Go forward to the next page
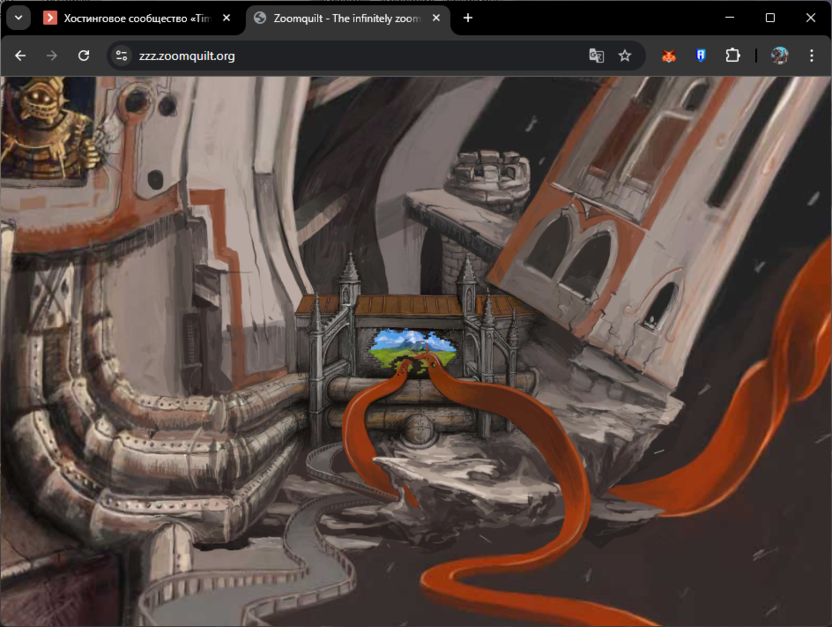 pos(51,56)
